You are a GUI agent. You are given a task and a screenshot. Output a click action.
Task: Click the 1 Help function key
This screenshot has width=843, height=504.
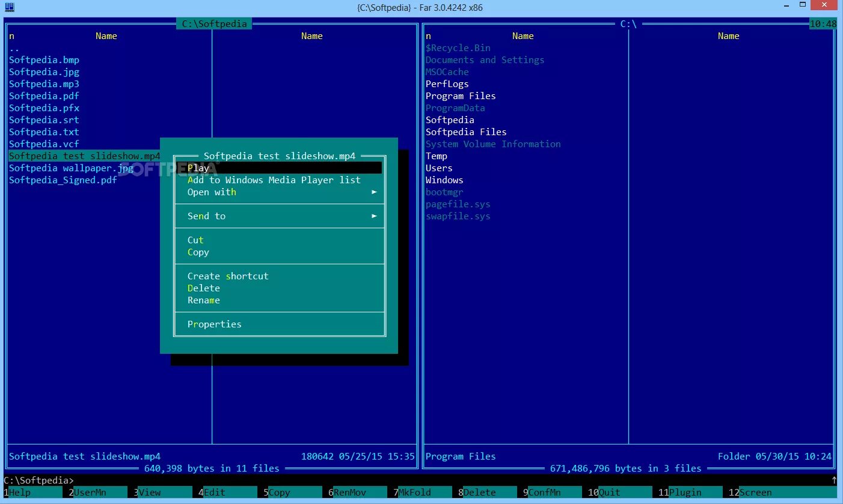tap(33, 493)
